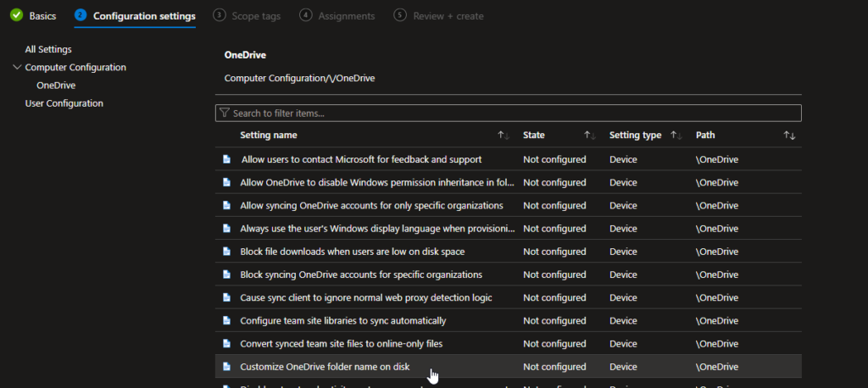Click the 'Search to filter items' field

coord(509,113)
